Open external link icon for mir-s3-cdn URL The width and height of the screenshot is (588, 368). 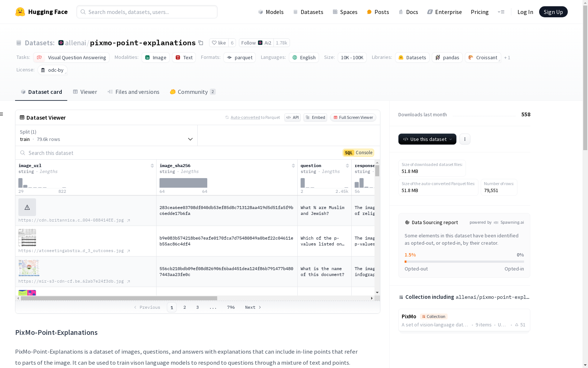tap(129, 282)
